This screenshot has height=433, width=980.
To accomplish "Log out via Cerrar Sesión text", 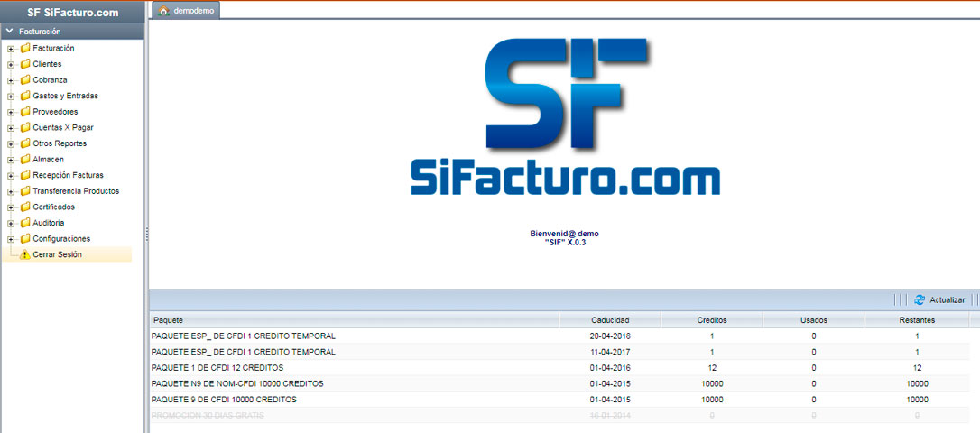I will [x=57, y=254].
